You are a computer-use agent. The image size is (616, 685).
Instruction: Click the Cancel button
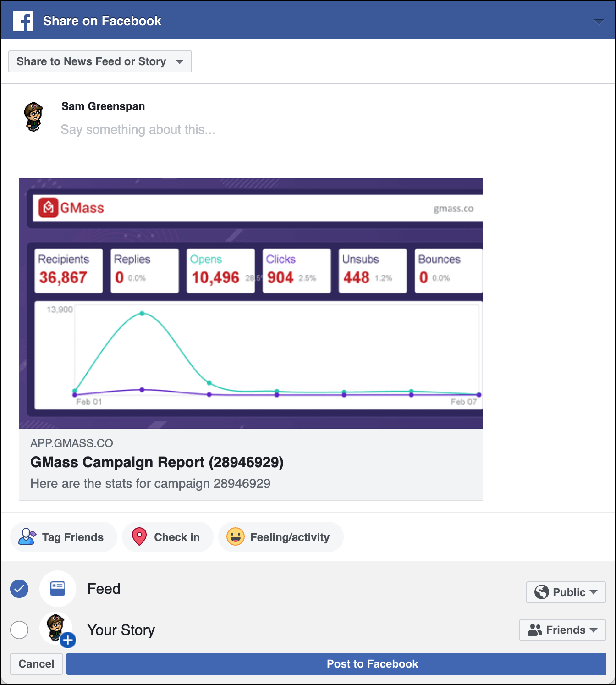pyautogui.click(x=36, y=664)
